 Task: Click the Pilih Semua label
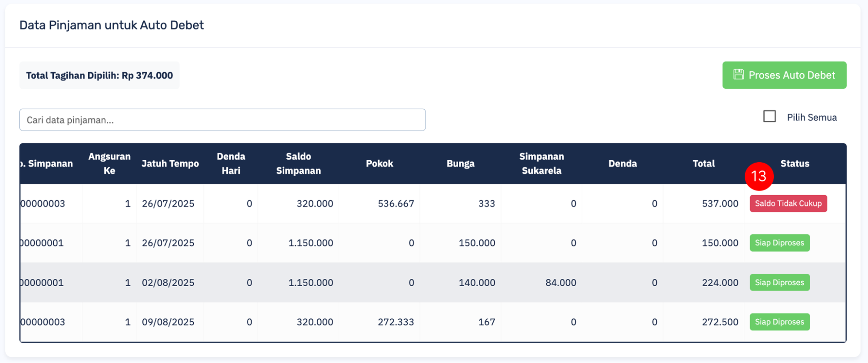pyautogui.click(x=812, y=118)
